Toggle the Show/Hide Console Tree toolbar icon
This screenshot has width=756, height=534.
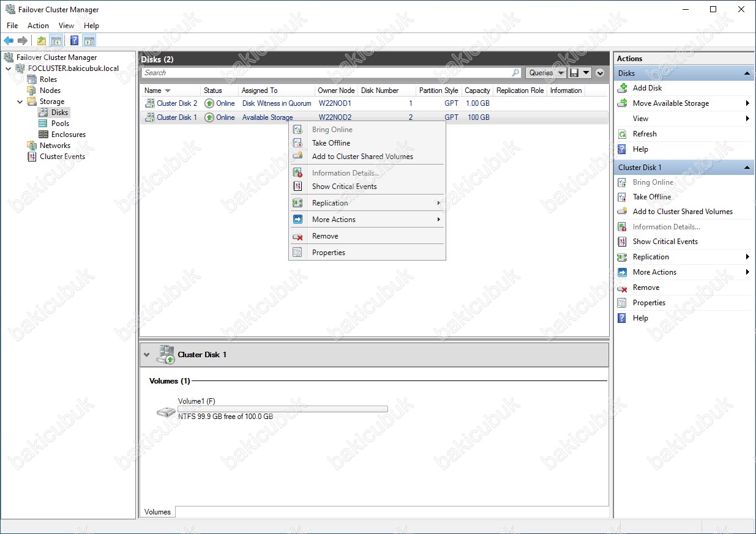coord(56,41)
